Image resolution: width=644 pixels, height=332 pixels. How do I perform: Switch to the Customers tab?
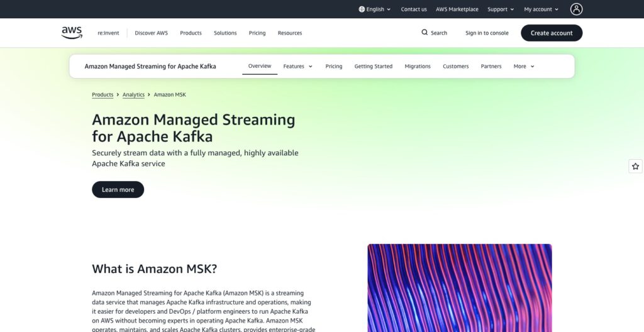pos(455,66)
